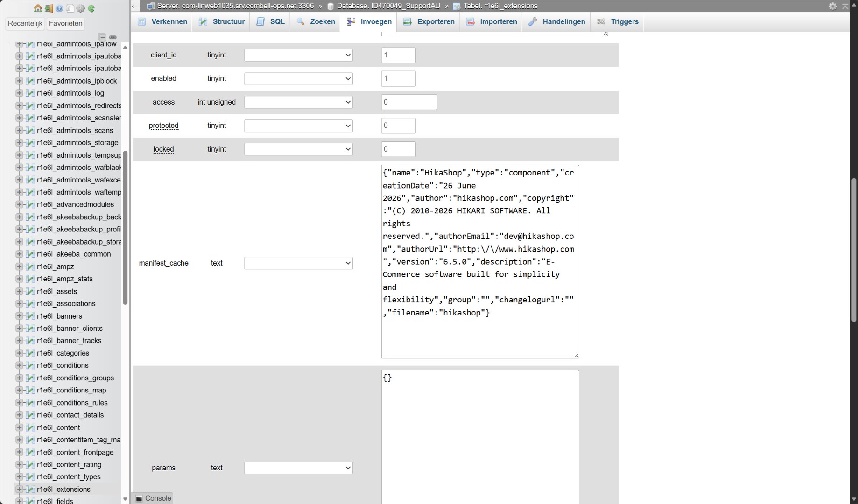Screen dimensions: 858x504
Task: Switch to the Structuur tab
Action: tap(221, 22)
